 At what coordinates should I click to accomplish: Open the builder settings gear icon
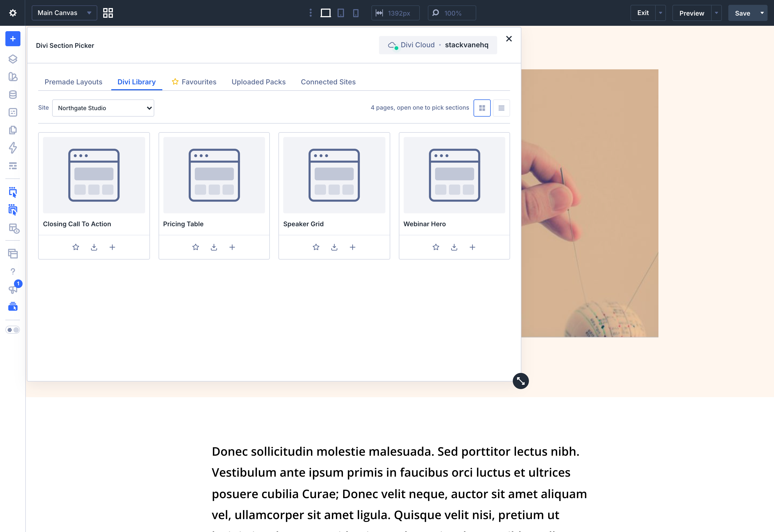[x=13, y=13]
